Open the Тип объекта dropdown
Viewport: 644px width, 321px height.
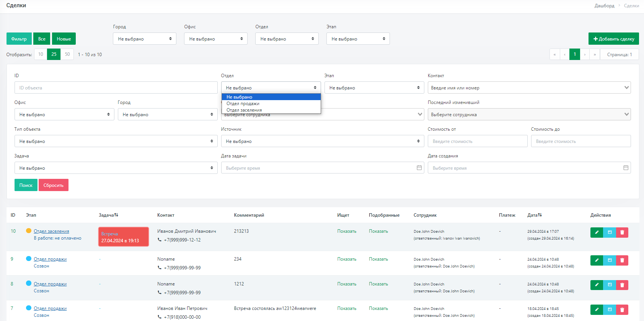116,141
